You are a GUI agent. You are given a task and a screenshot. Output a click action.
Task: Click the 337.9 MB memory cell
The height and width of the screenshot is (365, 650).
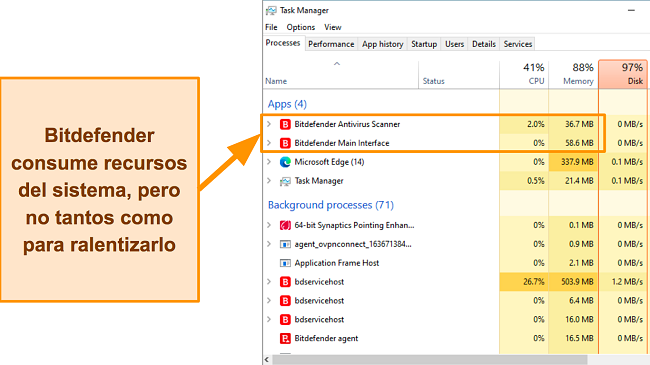[574, 162]
